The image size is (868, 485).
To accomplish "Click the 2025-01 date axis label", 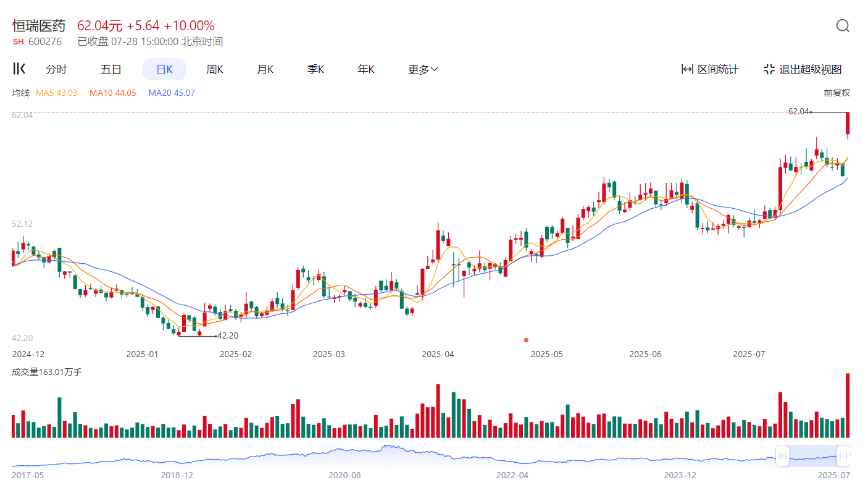I will [x=143, y=354].
